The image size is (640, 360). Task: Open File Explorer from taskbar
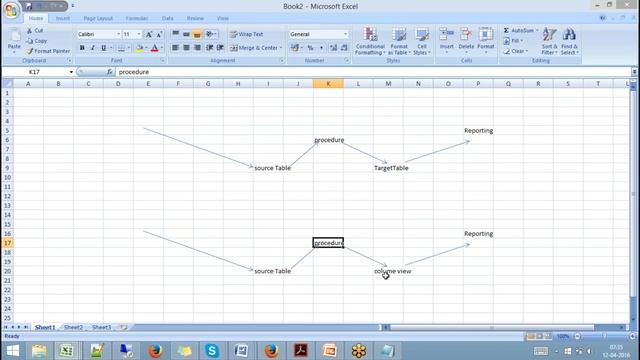click(x=39, y=351)
